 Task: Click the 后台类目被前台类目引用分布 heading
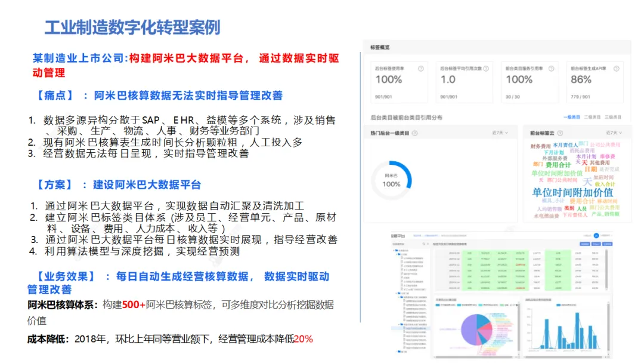(x=406, y=118)
